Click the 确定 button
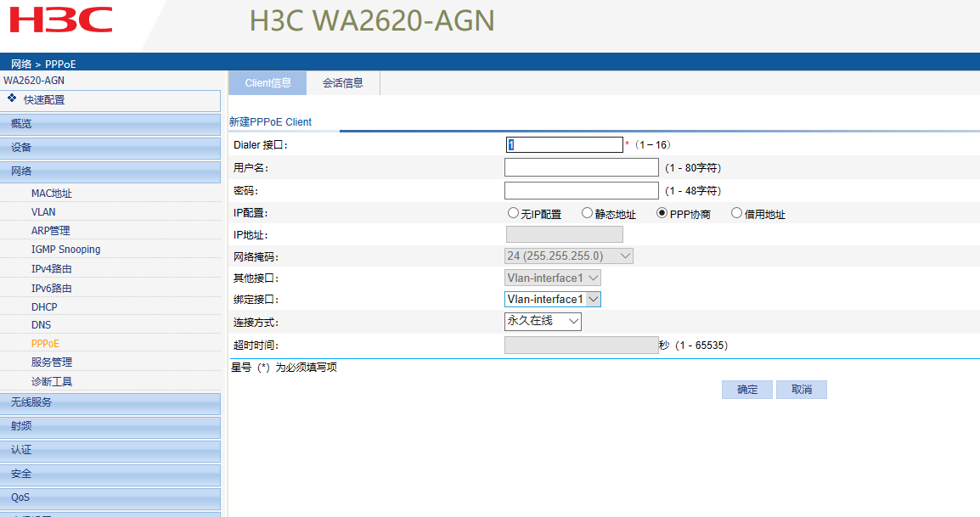The width and height of the screenshot is (980, 517). click(x=746, y=390)
